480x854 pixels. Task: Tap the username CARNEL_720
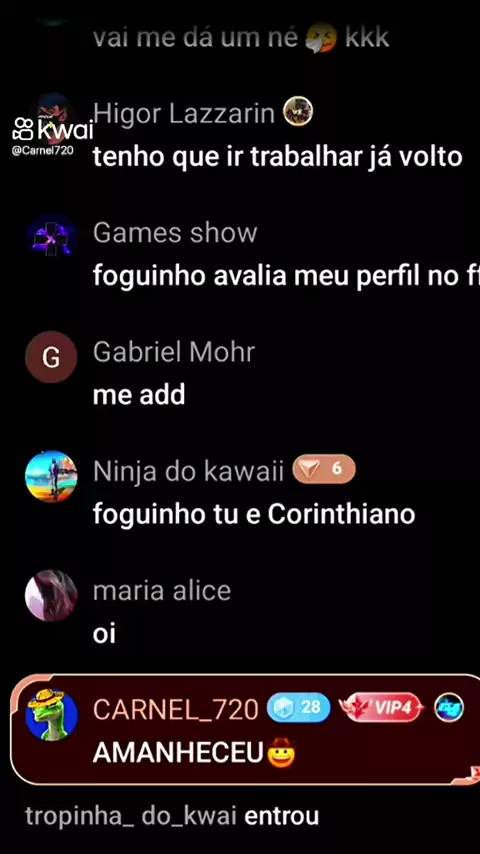(x=175, y=709)
